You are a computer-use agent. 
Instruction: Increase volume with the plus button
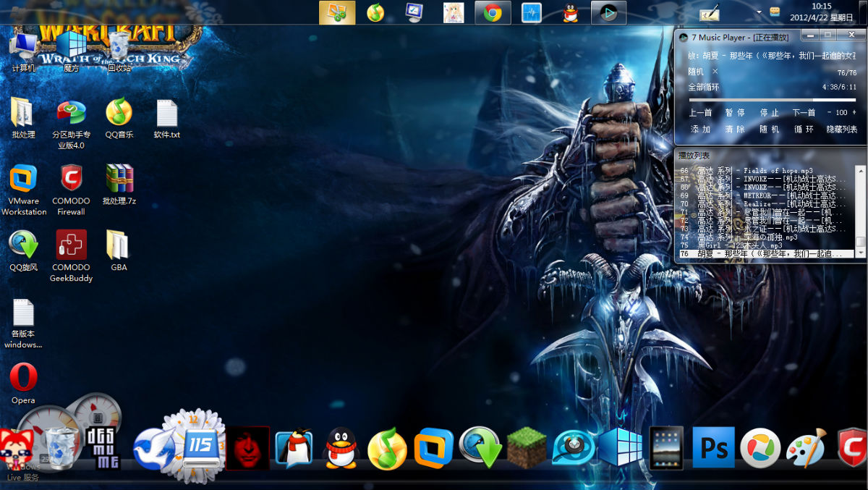coord(854,112)
